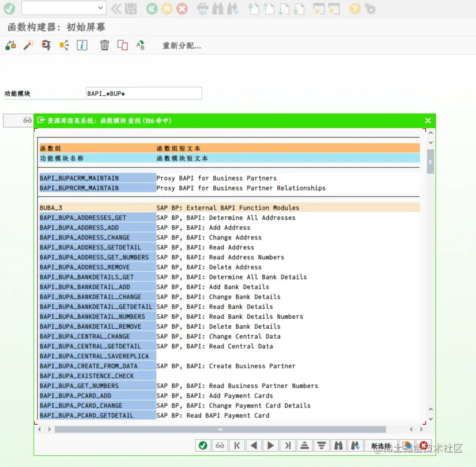Select BAPI_BUPA_ADDRESS_CHANGE module
Viewport: 476px width, 467px height.
pyautogui.click(x=98, y=237)
